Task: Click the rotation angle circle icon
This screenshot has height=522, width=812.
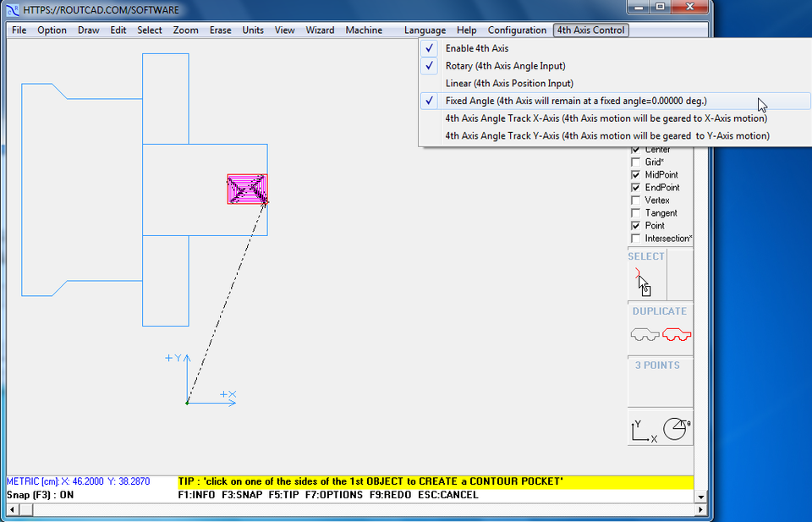Action: (675, 428)
